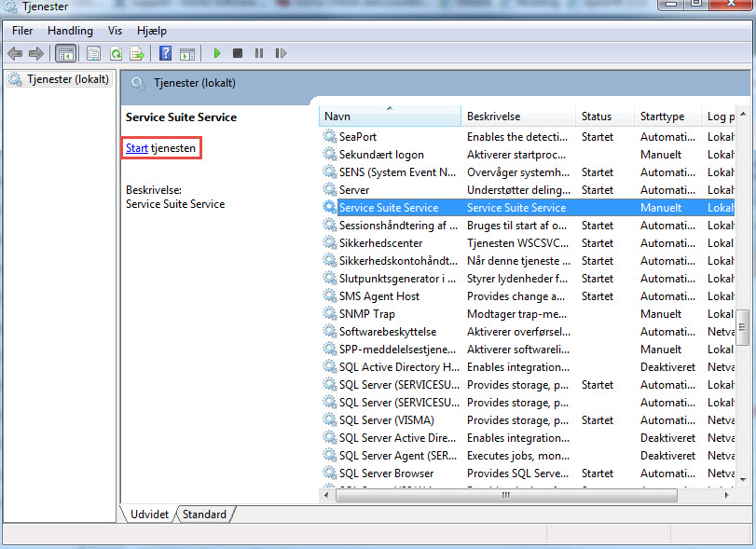Click the green Start service toolbar icon
The height and width of the screenshot is (549, 756).
[x=216, y=54]
